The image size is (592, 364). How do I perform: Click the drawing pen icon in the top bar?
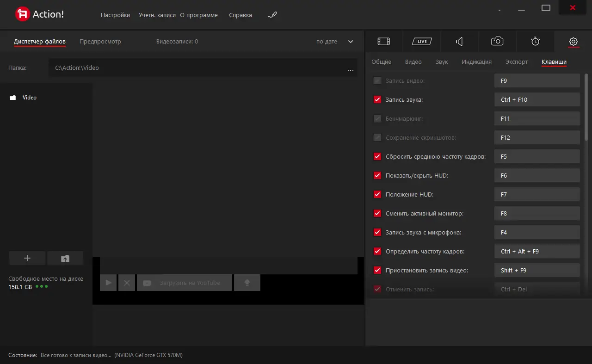(x=272, y=15)
